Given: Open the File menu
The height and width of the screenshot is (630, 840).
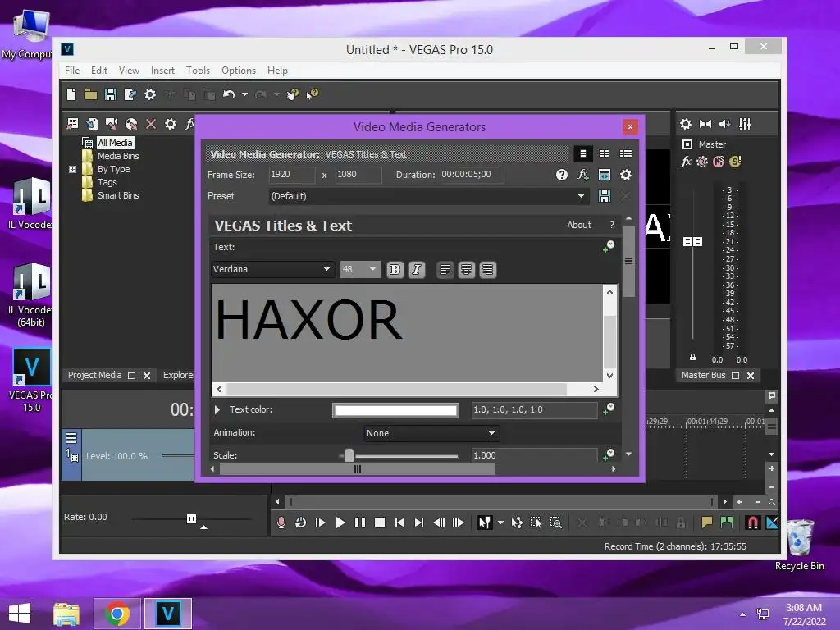Looking at the screenshot, I should pyautogui.click(x=72, y=71).
